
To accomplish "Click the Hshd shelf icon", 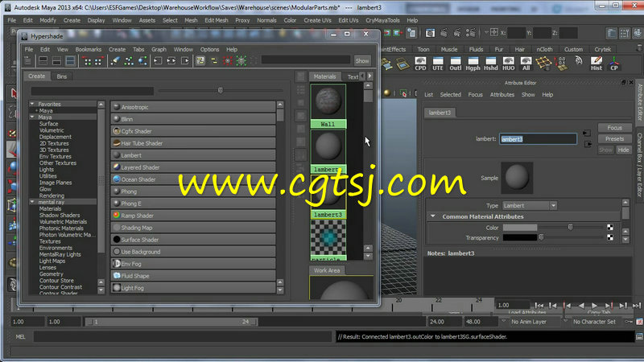I will point(491,64).
